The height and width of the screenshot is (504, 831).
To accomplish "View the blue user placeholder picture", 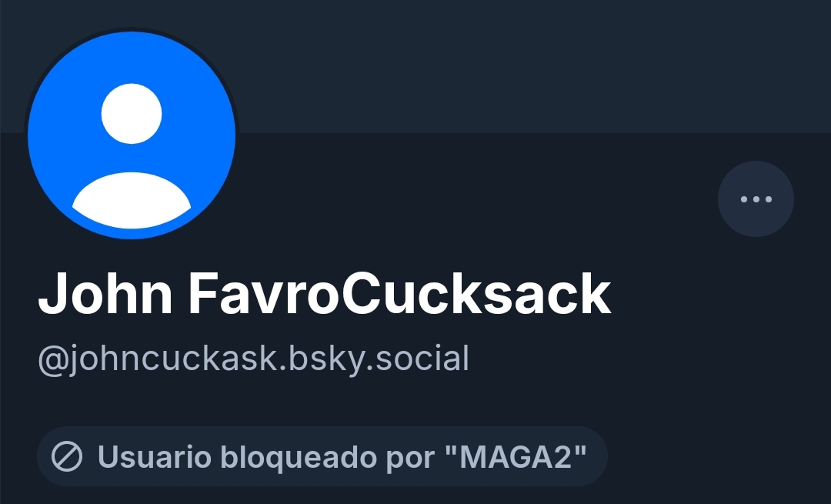I will [132, 135].
